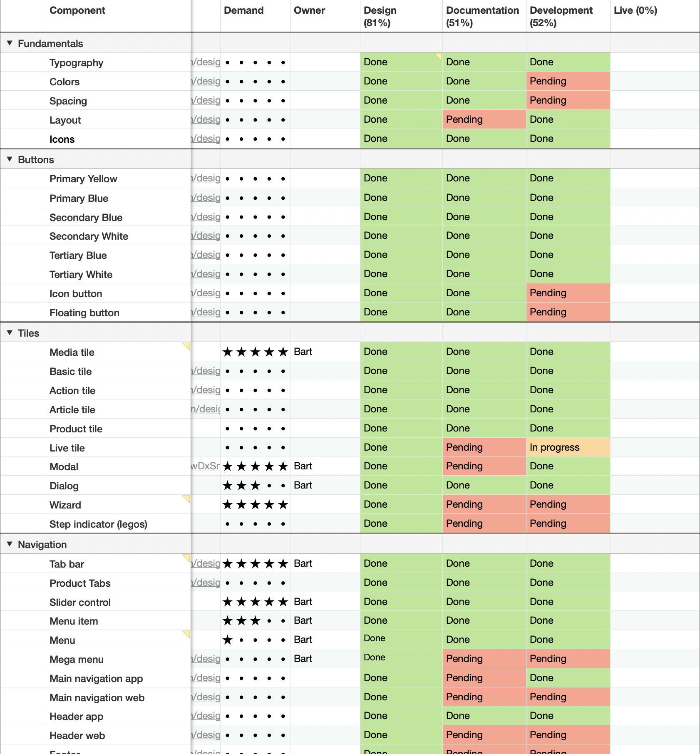
Task: Collapse the Tiles group triangle
Action: (x=10, y=333)
